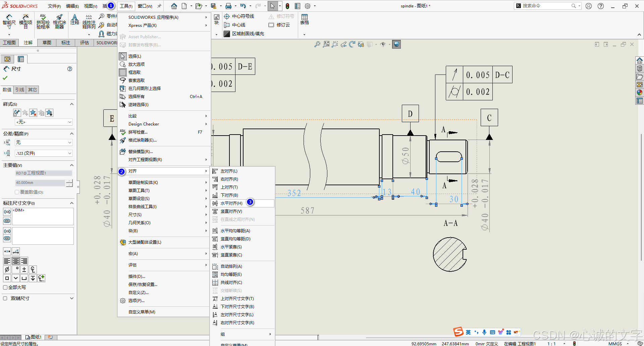Open the precision dropdown .123 (文件)
The image size is (644, 346).
44,153
